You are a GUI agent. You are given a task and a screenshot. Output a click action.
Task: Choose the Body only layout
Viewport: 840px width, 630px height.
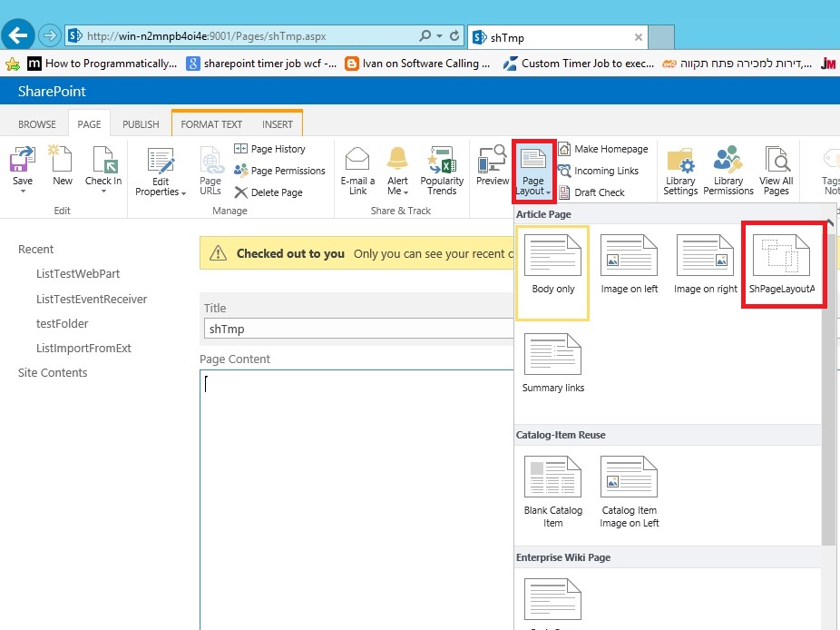552,273
